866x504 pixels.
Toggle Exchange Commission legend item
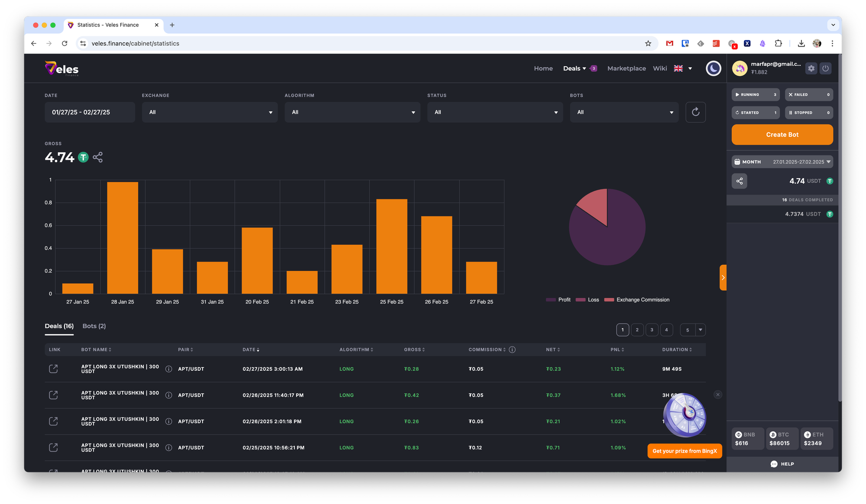(x=637, y=300)
